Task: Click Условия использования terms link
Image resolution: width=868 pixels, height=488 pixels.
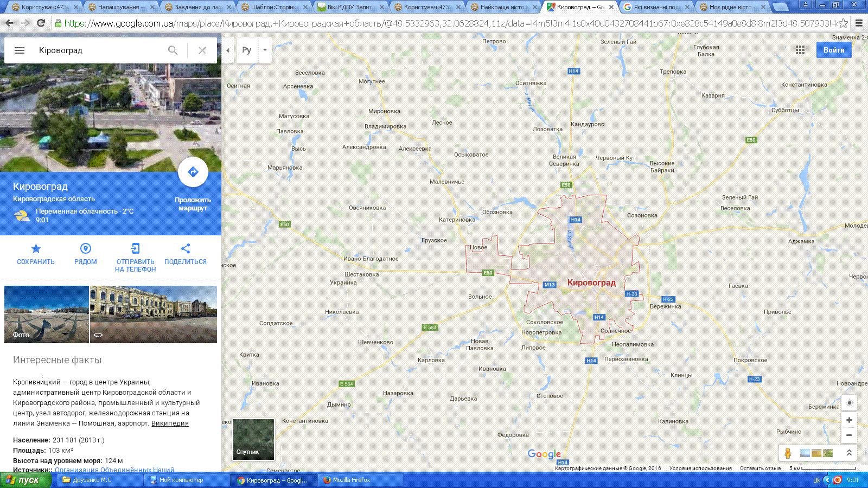Action: 700,468
